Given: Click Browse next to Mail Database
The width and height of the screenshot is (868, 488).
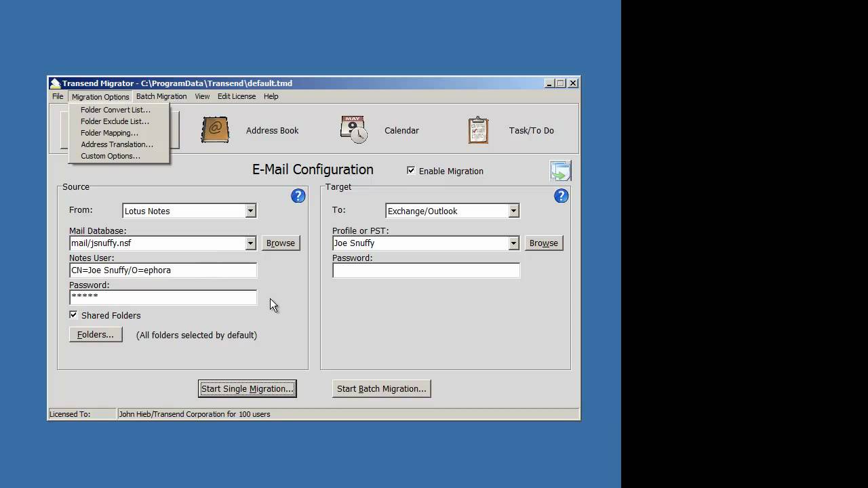Looking at the screenshot, I should tap(281, 243).
